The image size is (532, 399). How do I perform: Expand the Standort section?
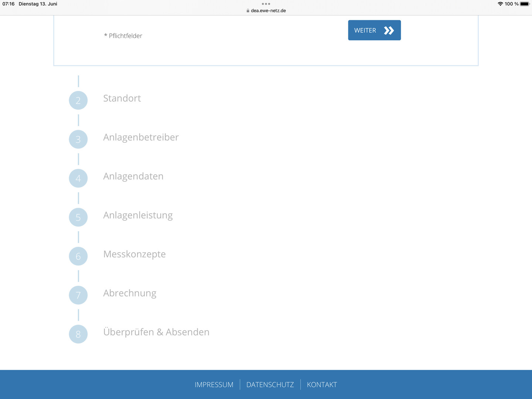[x=122, y=98]
